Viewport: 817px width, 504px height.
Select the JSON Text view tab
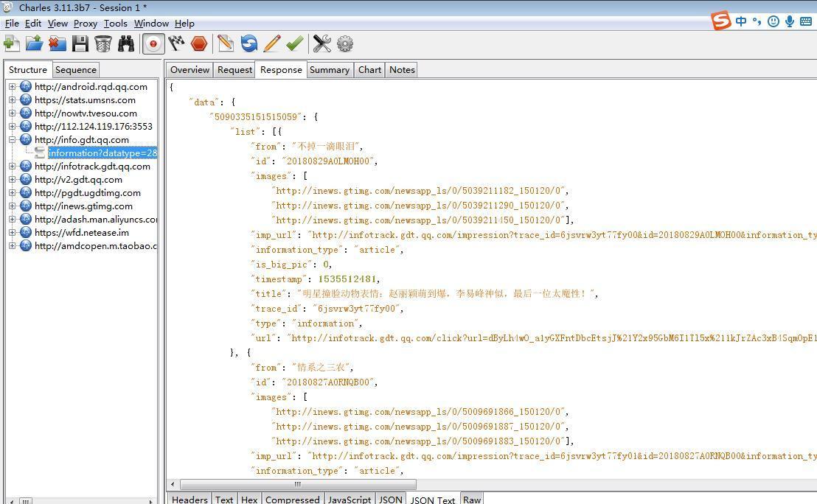pyautogui.click(x=433, y=499)
